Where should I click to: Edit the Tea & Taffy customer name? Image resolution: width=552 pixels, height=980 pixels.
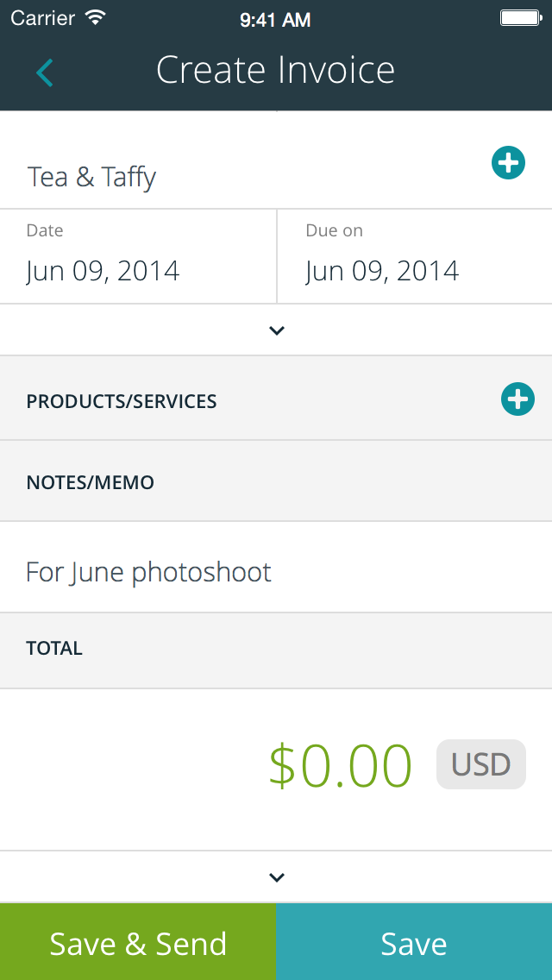coord(92,177)
